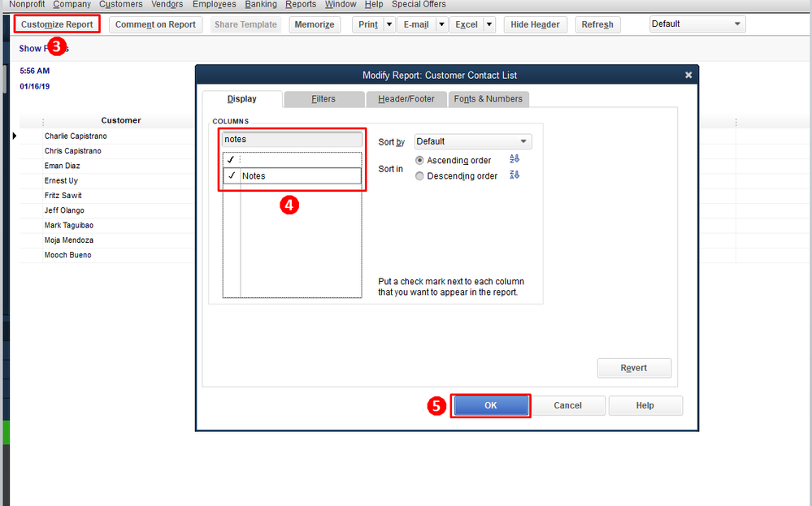The height and width of the screenshot is (506, 812).
Task: Open the Company menu
Action: pos(72,4)
